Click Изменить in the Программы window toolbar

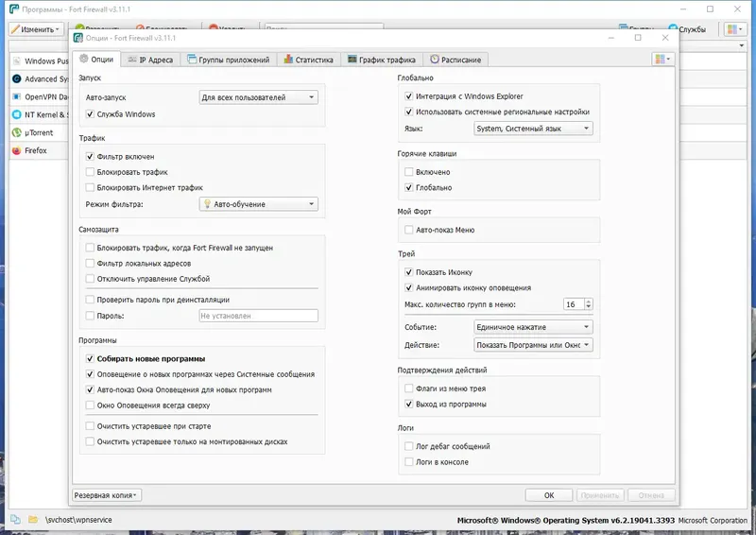click(36, 29)
